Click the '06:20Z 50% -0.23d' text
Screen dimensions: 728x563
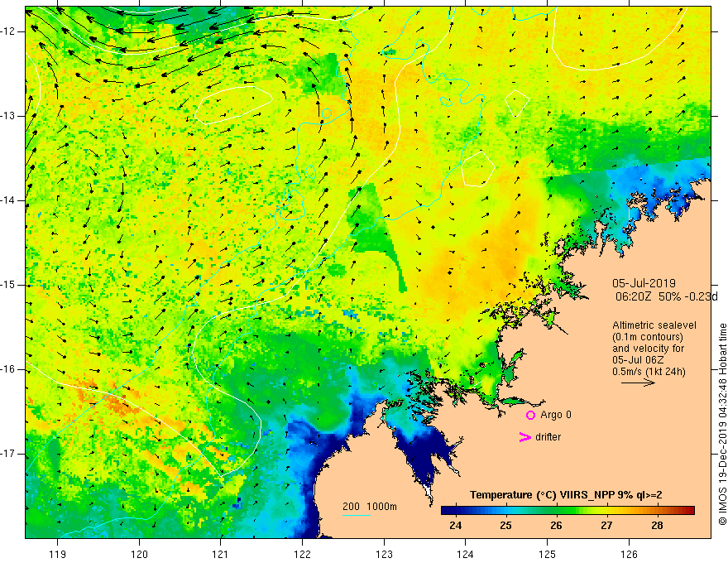tap(667, 296)
